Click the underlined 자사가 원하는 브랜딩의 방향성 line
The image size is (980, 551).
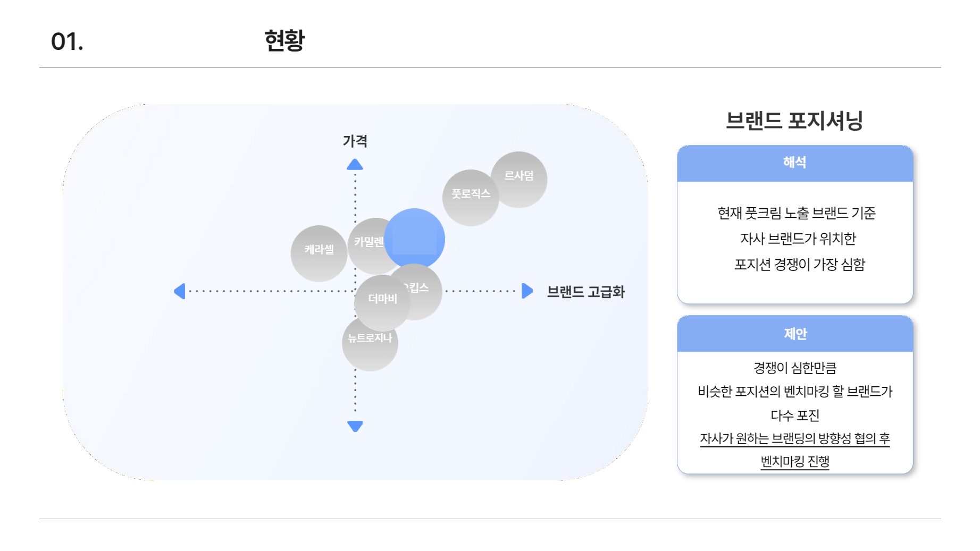795,439
